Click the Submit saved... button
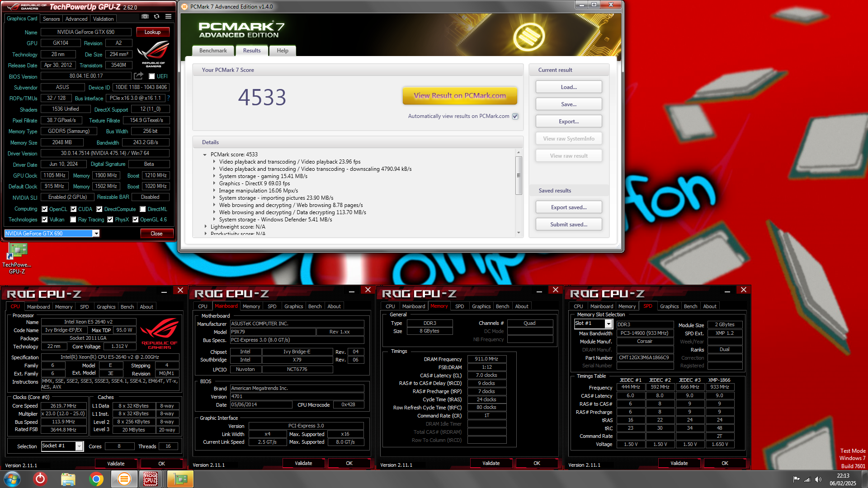The width and height of the screenshot is (868, 488). (569, 225)
